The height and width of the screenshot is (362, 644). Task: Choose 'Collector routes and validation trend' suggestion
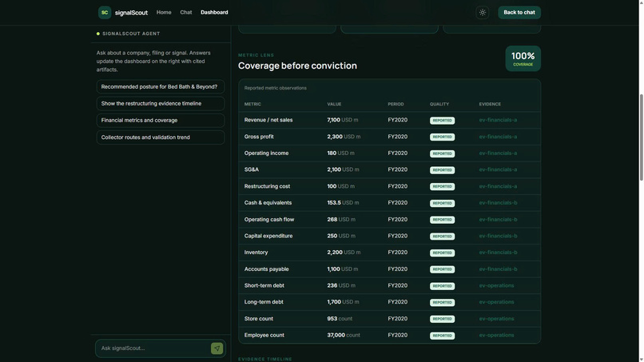(160, 137)
